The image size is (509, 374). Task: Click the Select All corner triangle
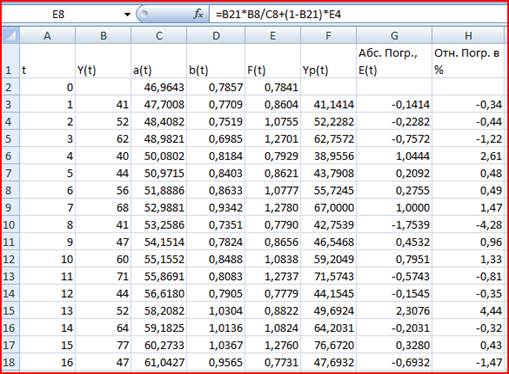[x=11, y=35]
